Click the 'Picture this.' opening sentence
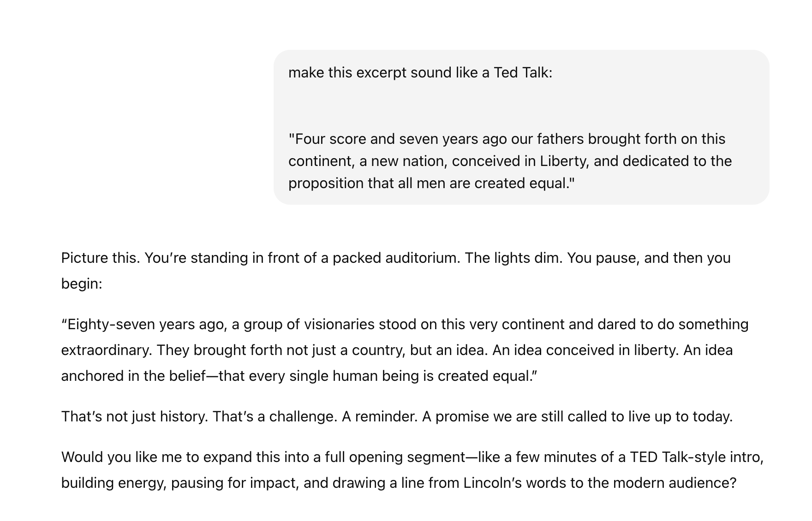 click(x=101, y=258)
